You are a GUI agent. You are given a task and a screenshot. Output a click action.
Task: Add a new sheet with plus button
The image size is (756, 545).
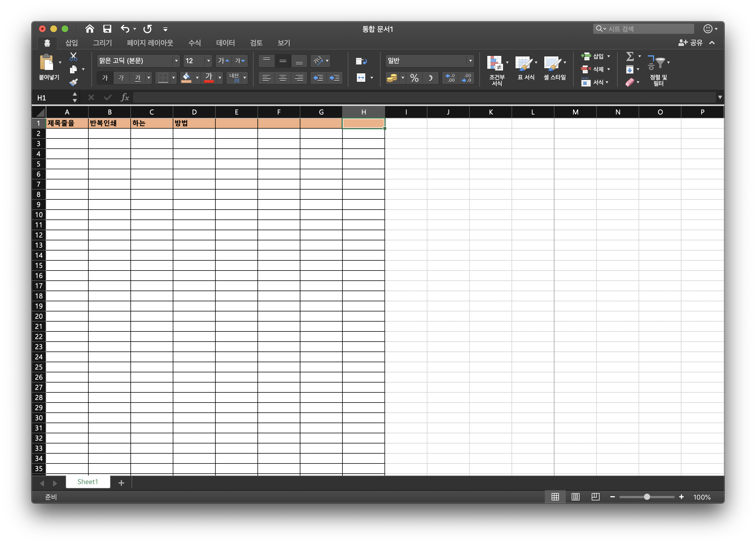click(x=121, y=483)
